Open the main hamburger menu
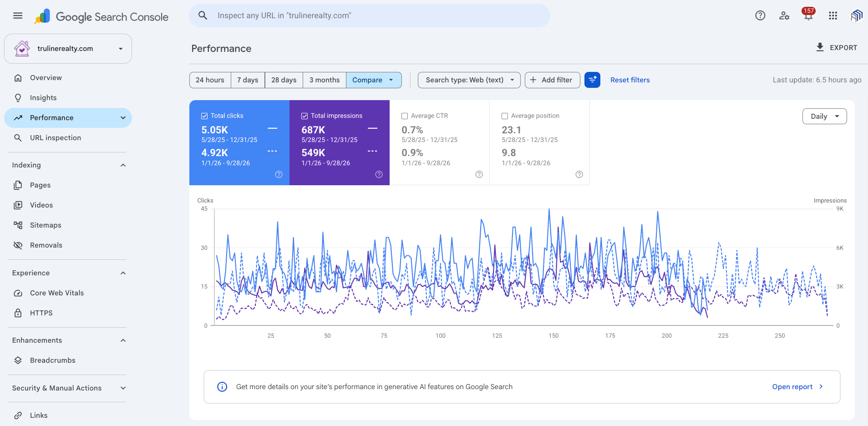Image resolution: width=868 pixels, height=426 pixels. pyautogui.click(x=18, y=16)
